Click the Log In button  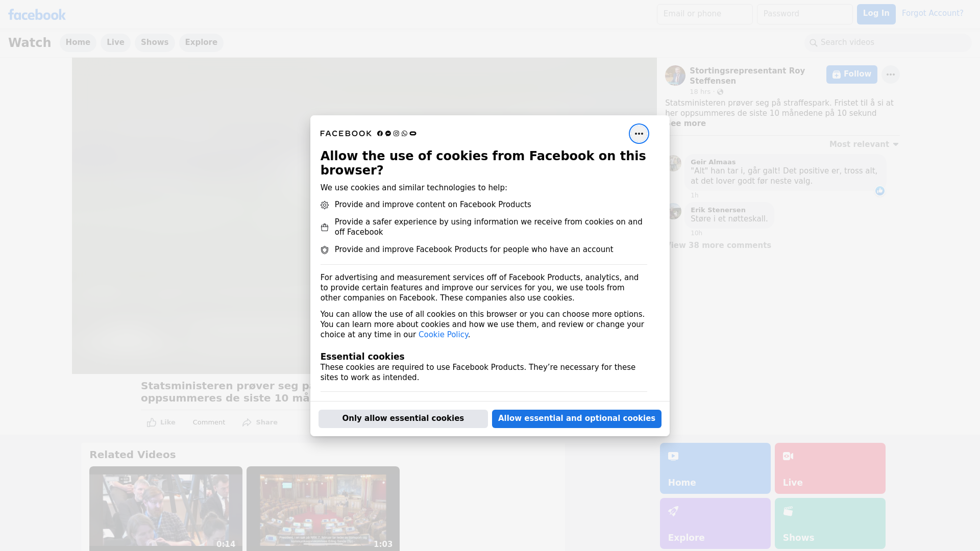[876, 14]
